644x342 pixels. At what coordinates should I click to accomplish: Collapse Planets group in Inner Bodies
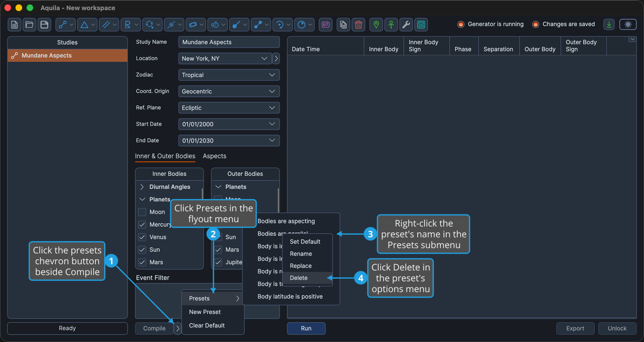(x=142, y=199)
